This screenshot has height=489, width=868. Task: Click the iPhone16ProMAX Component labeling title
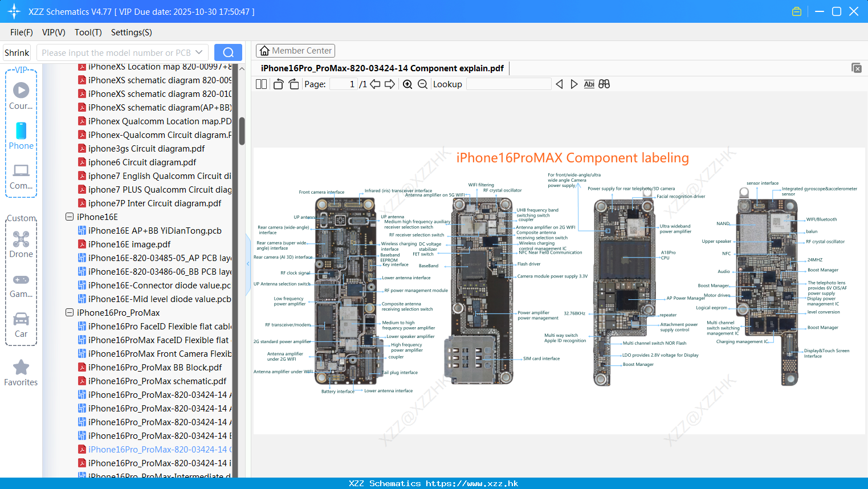tap(572, 158)
